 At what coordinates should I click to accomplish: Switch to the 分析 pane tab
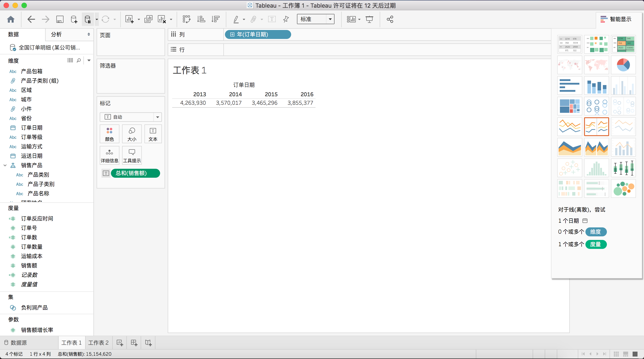pos(69,34)
